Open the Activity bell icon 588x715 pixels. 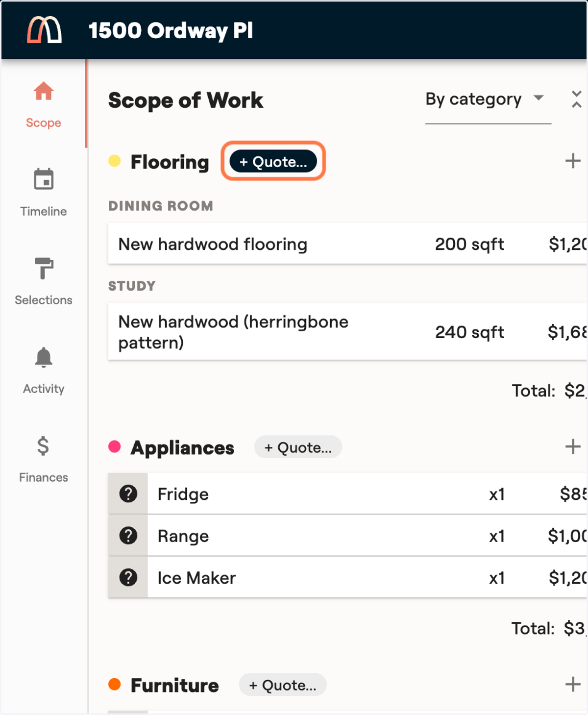pyautogui.click(x=44, y=357)
